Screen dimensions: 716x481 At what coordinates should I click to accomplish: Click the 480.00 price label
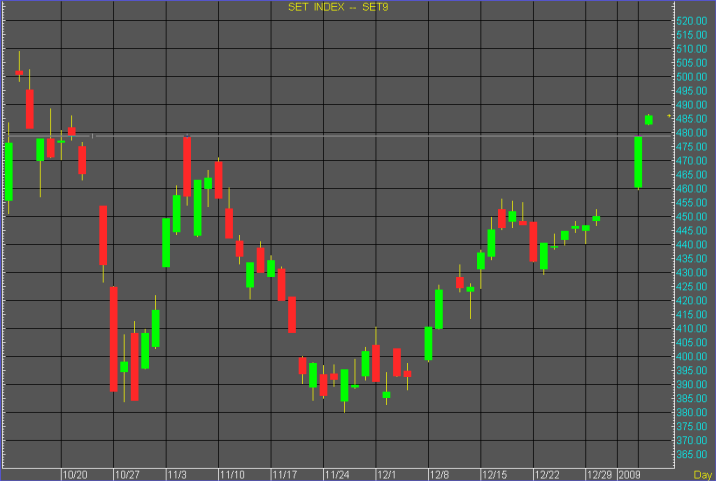tap(692, 133)
